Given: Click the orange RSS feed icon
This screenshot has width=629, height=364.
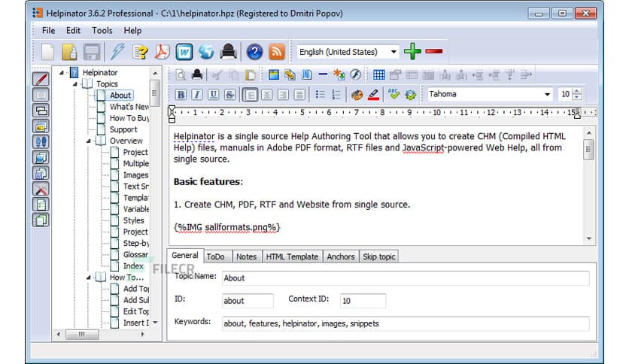Looking at the screenshot, I should tap(277, 52).
